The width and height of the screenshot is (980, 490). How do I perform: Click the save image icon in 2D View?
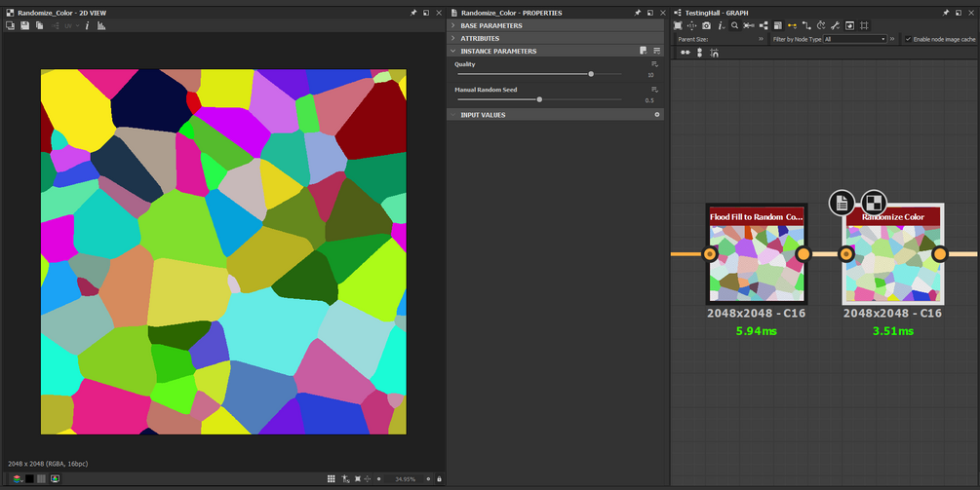[23, 25]
